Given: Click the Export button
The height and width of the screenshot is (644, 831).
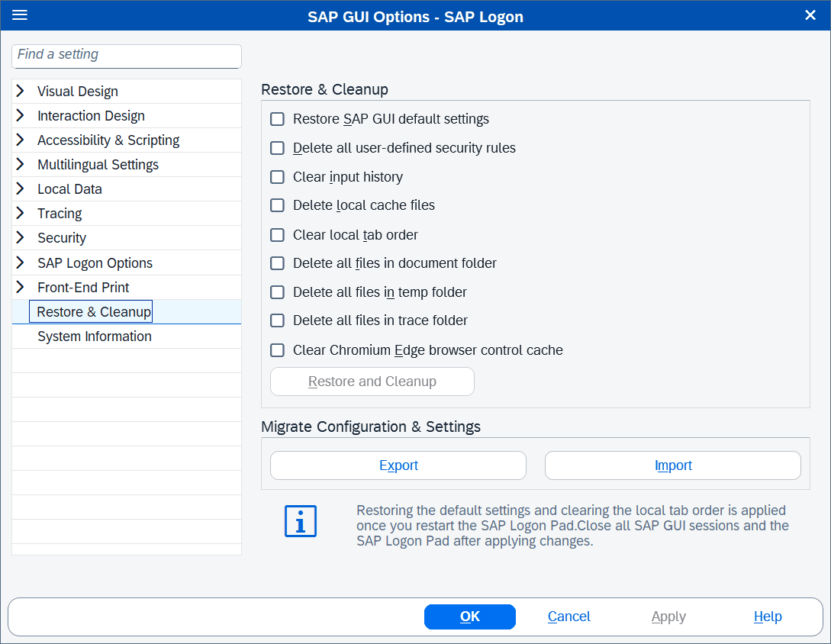Looking at the screenshot, I should click(x=398, y=465).
